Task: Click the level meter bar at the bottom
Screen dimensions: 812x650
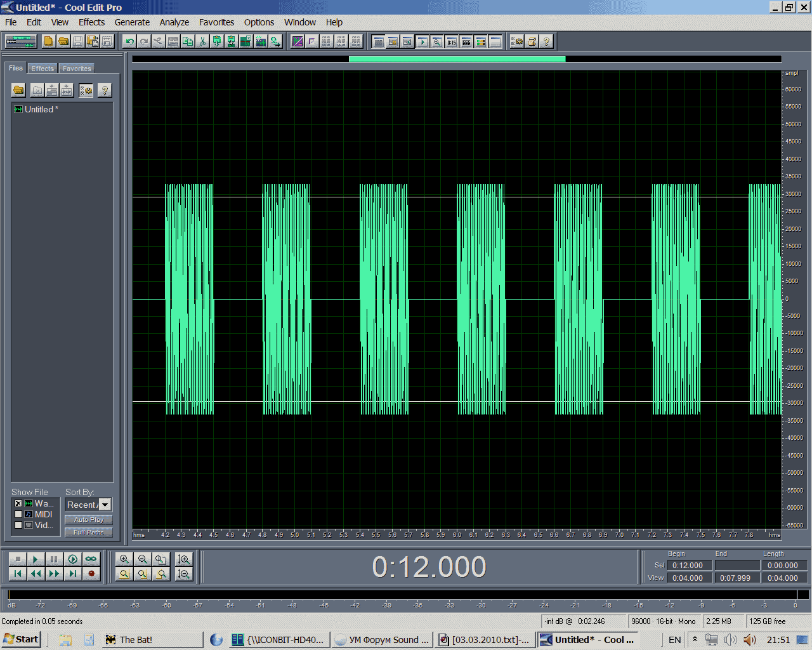Action: 408,595
